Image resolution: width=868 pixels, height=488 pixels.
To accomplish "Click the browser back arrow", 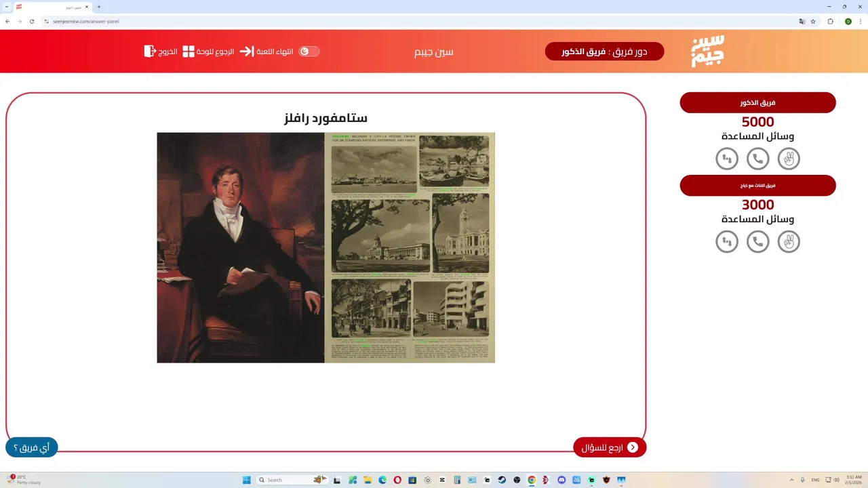I will [x=7, y=21].
